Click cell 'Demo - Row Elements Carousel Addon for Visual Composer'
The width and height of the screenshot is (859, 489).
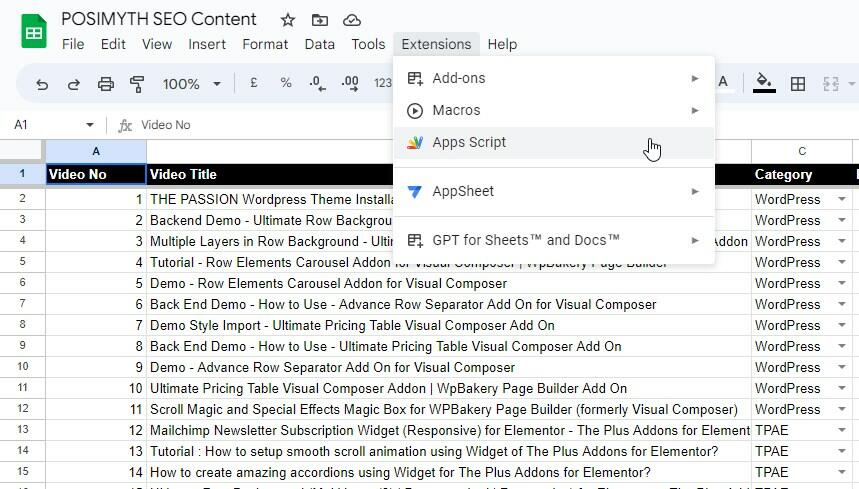pos(449,284)
